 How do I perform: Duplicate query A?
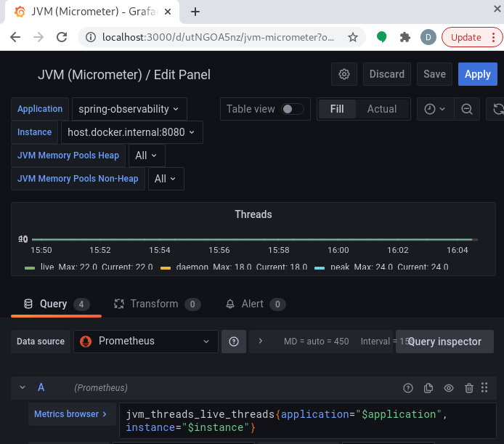coord(428,388)
